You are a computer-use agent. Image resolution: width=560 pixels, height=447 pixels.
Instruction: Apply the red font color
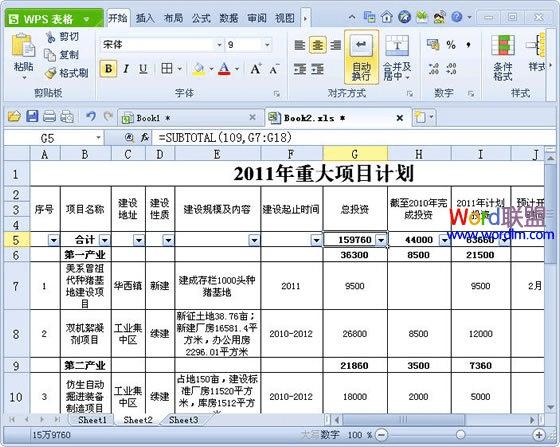[224, 69]
